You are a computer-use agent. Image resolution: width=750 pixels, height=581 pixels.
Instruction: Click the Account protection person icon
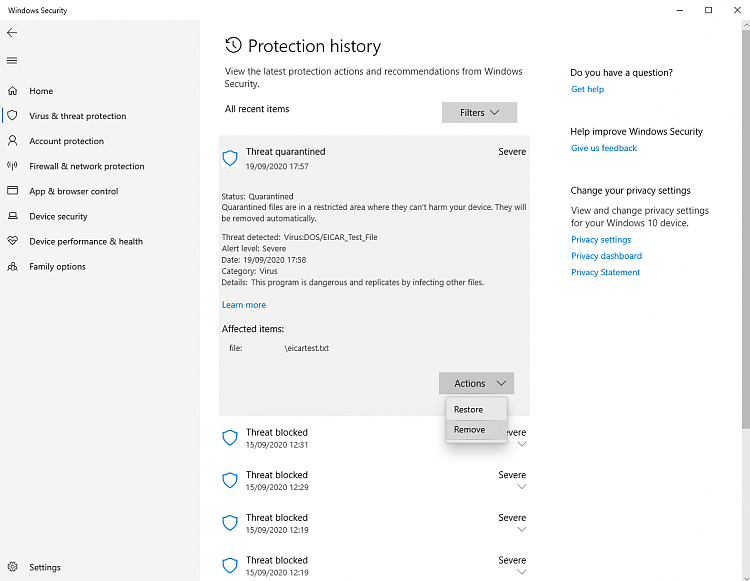click(x=12, y=141)
